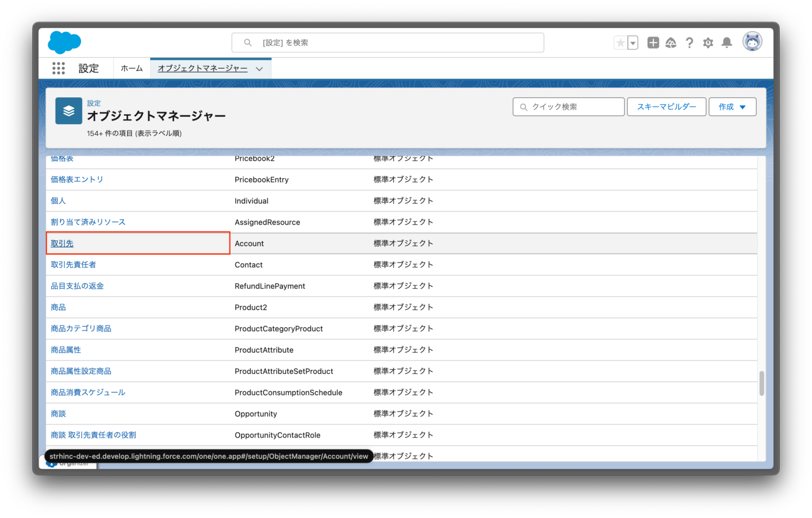Open the 商談 object link

coord(58,414)
